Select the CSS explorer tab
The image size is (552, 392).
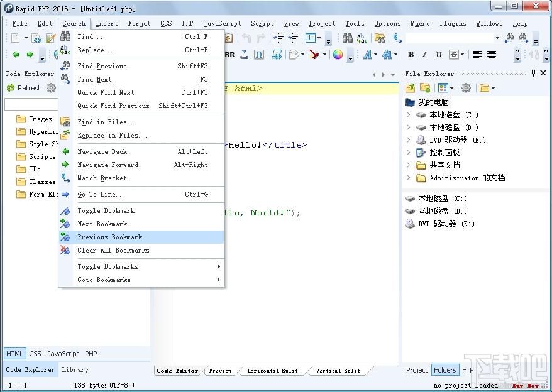coord(35,354)
